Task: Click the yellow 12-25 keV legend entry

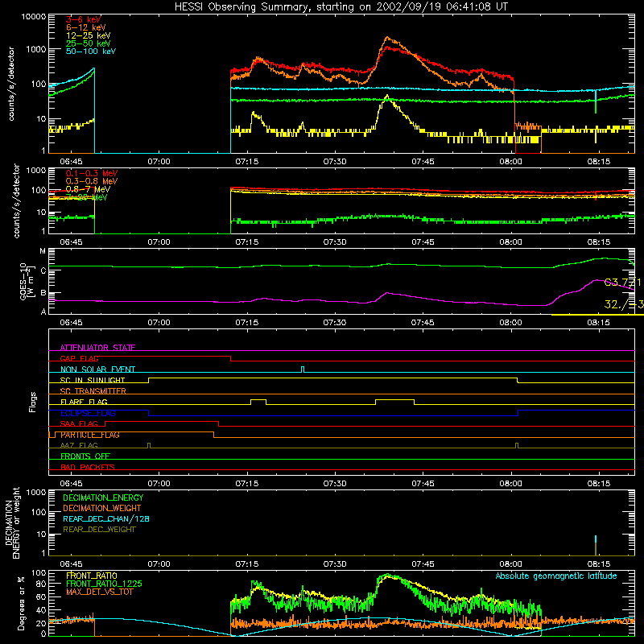Action: click(x=89, y=35)
